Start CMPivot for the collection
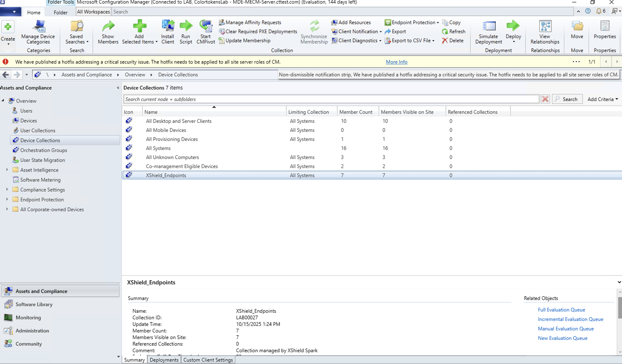 click(x=206, y=32)
